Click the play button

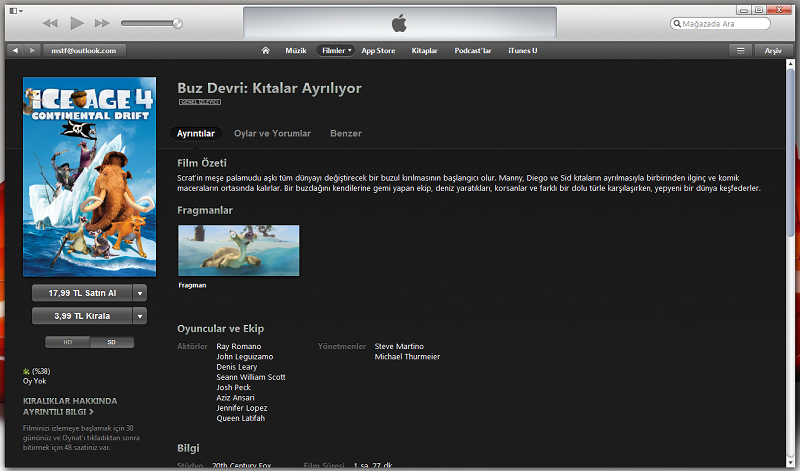coord(77,23)
